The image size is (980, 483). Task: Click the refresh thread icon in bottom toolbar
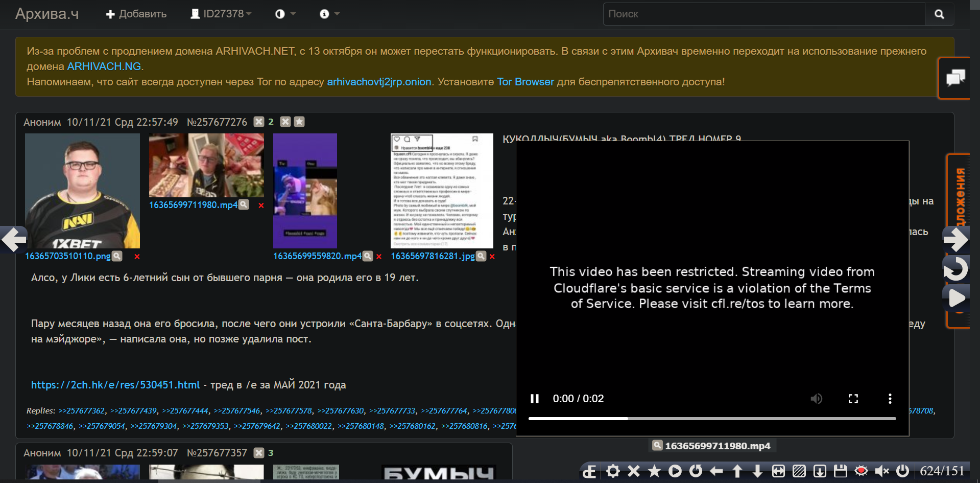point(696,471)
